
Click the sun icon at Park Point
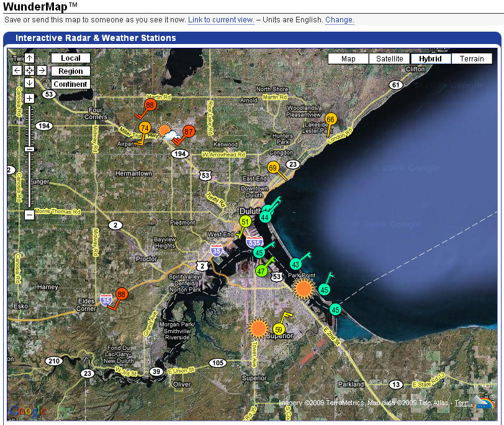point(304,289)
